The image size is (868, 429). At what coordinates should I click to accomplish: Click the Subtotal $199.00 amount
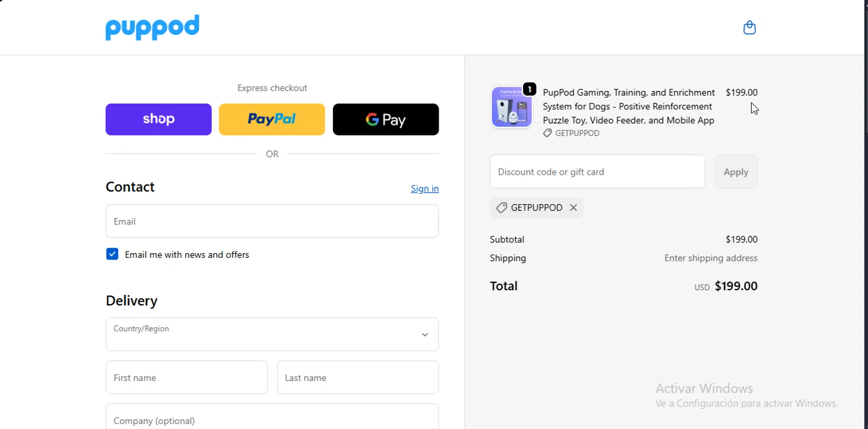click(x=741, y=239)
